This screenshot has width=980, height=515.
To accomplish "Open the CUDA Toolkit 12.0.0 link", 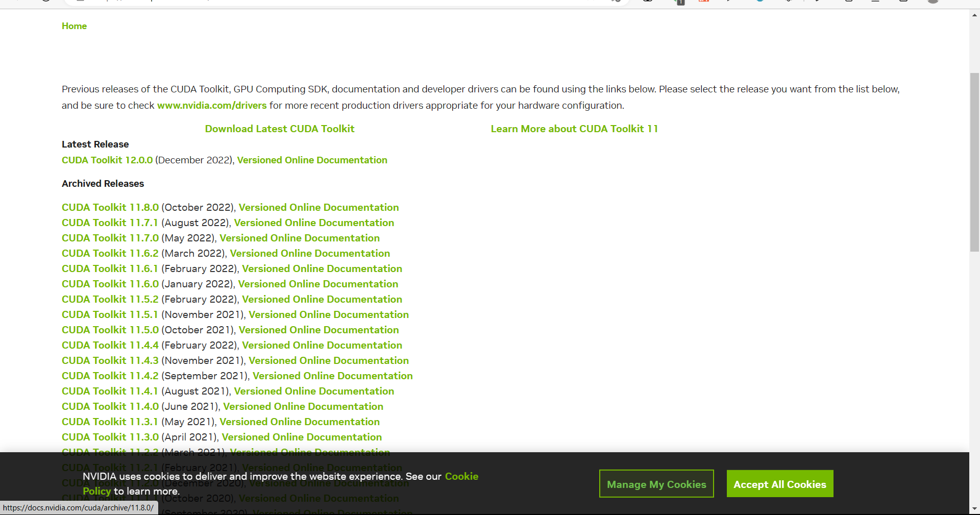I will (107, 160).
